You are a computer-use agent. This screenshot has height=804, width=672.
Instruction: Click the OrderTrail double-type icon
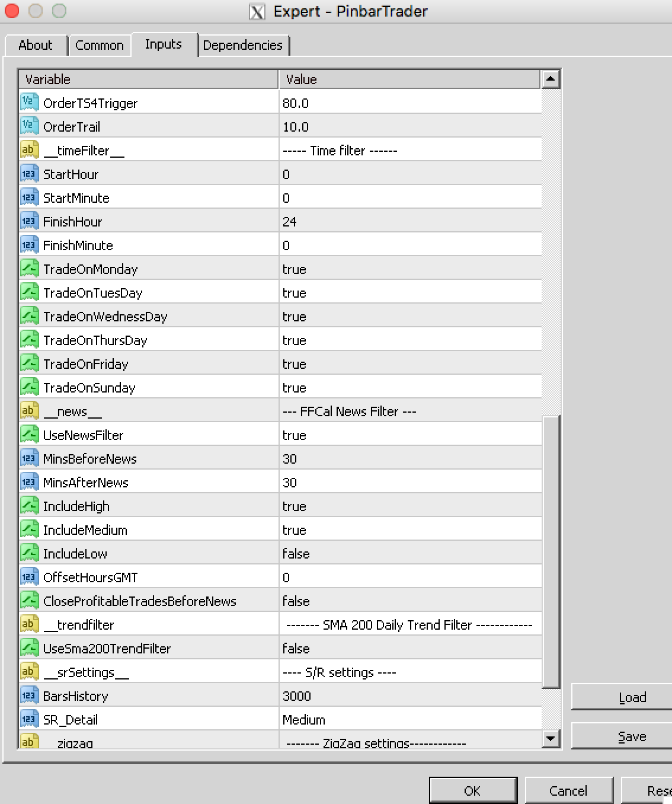pyautogui.click(x=29, y=126)
